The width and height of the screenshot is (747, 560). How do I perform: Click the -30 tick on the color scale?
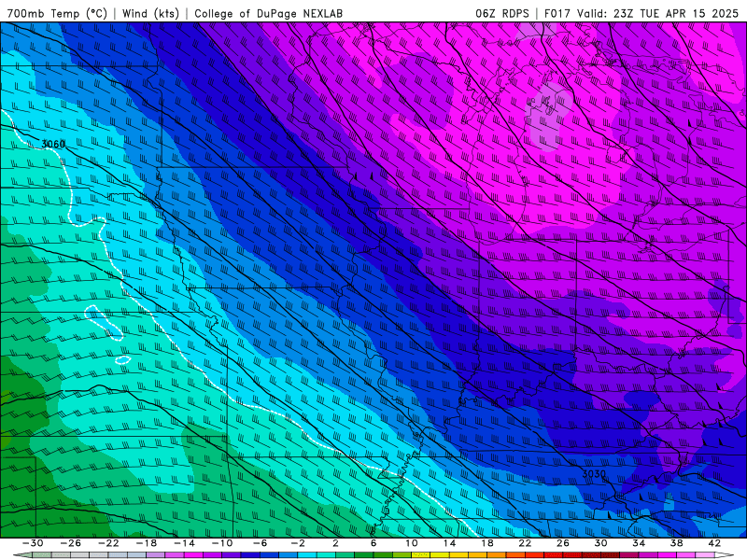pos(33,543)
